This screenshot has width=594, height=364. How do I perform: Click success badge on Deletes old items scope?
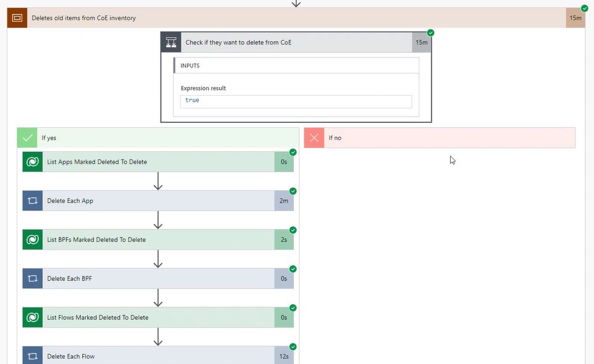tap(585, 8)
